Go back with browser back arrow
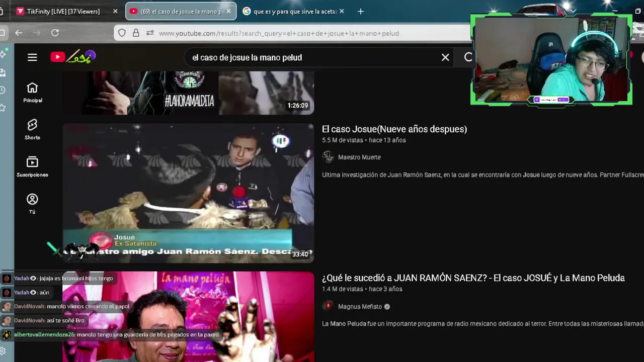 [19, 33]
